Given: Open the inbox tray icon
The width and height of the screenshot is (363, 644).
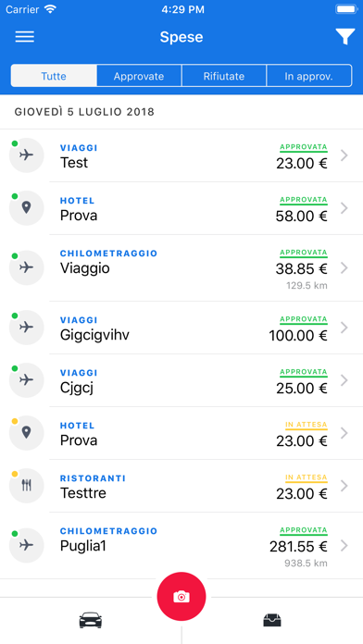Looking at the screenshot, I should [272, 620].
